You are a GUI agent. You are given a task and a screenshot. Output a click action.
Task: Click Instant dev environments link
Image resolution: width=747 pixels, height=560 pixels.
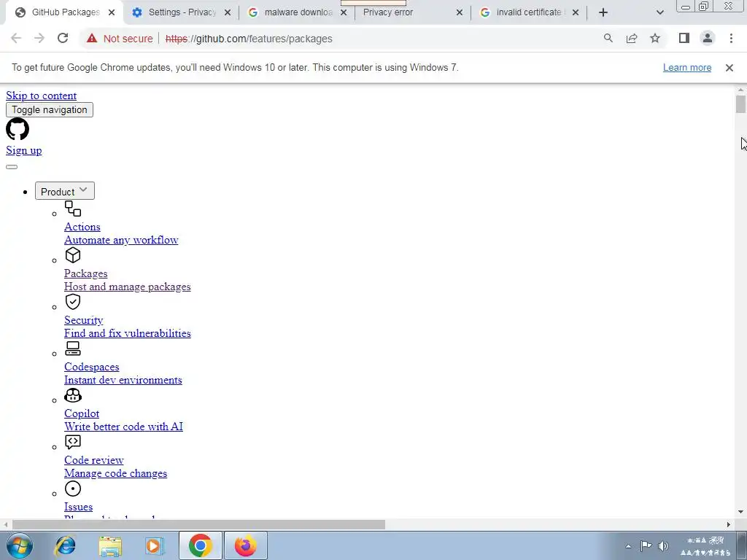(x=123, y=380)
